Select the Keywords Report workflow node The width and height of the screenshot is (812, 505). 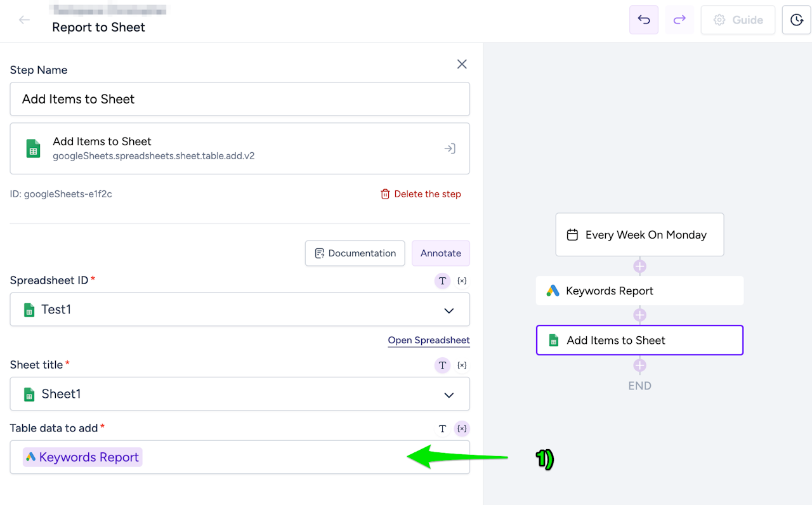click(x=639, y=291)
